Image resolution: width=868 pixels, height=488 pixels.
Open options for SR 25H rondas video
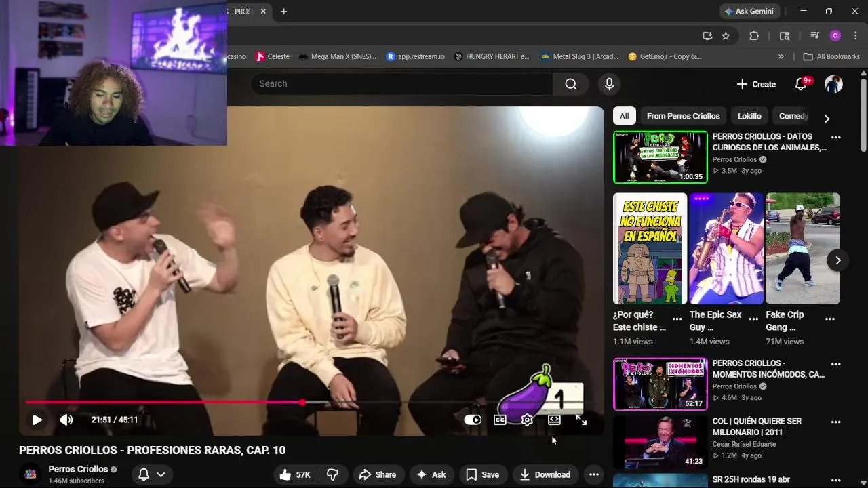tap(836, 480)
